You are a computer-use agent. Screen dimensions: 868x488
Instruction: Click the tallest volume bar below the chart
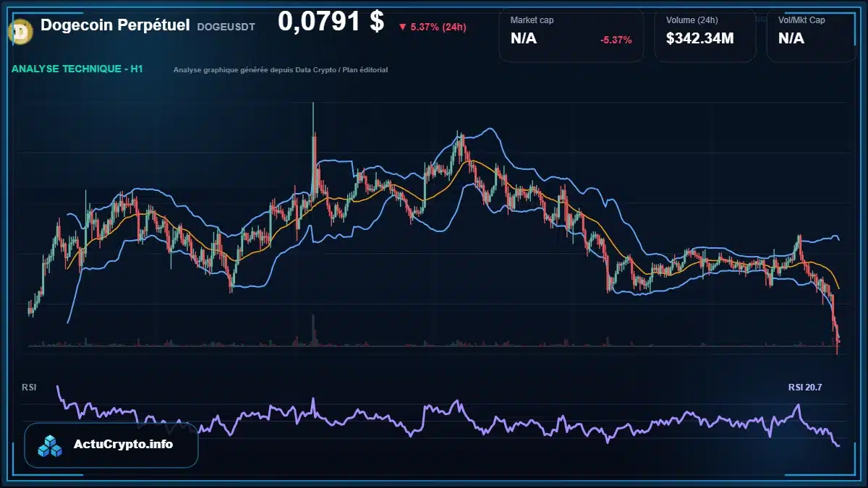click(x=313, y=330)
